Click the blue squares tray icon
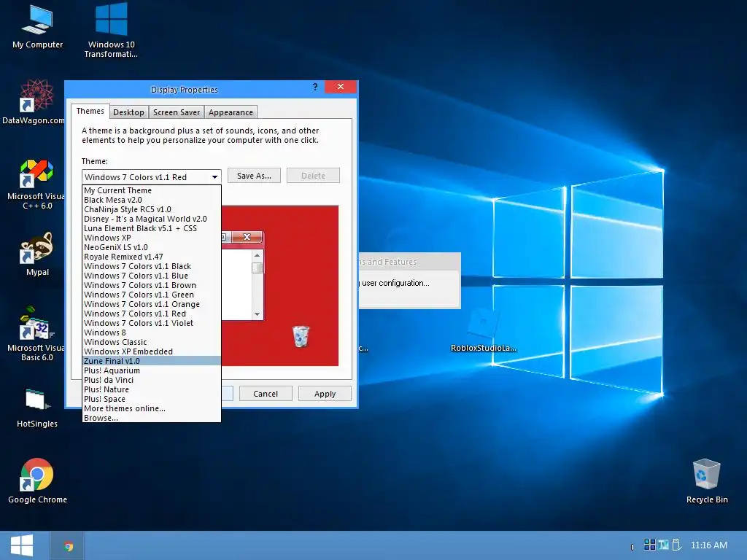This screenshot has width=747, height=560. tap(649, 545)
